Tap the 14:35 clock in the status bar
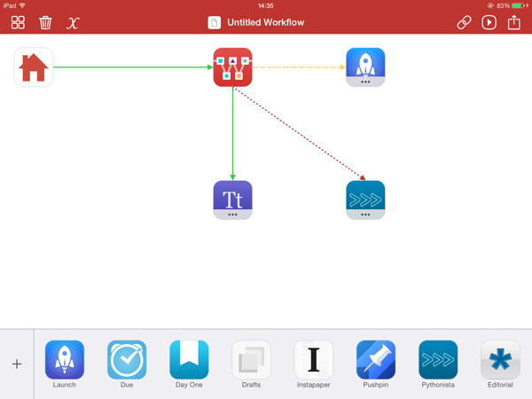Viewport: 532px width, 399px height. coord(266,6)
